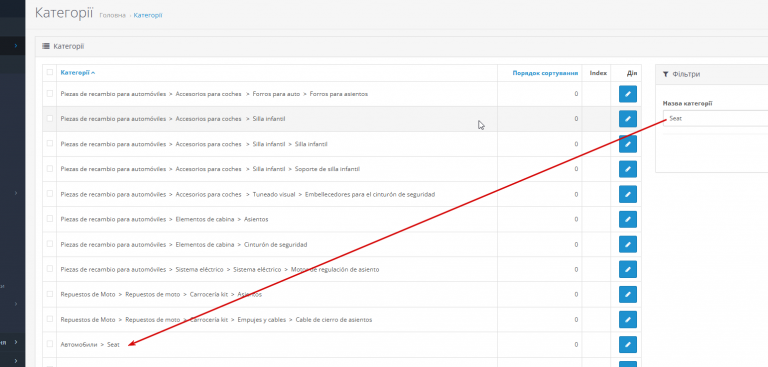Check the Cinturón de seguridad row checkbox
The height and width of the screenshot is (367, 768).
pyautogui.click(x=49, y=244)
